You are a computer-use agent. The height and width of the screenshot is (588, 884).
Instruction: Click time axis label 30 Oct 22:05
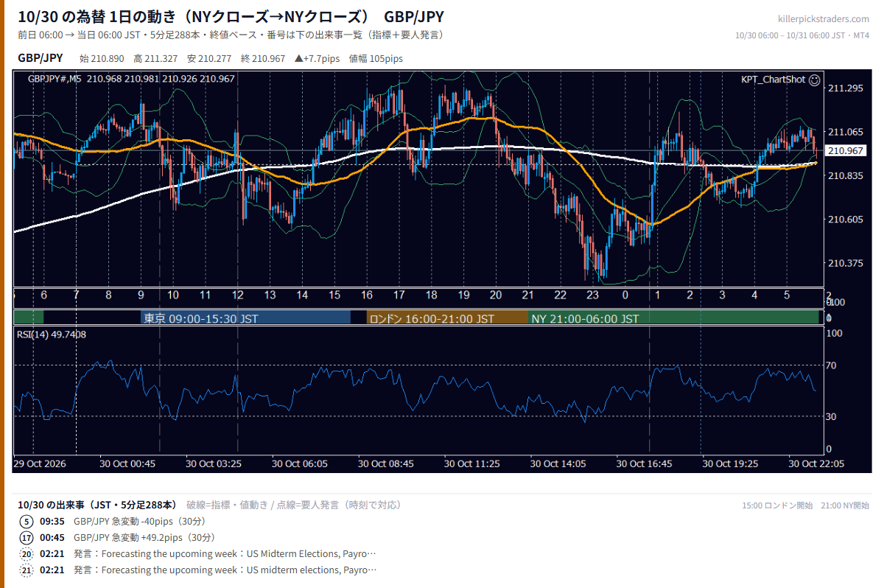pos(816,464)
